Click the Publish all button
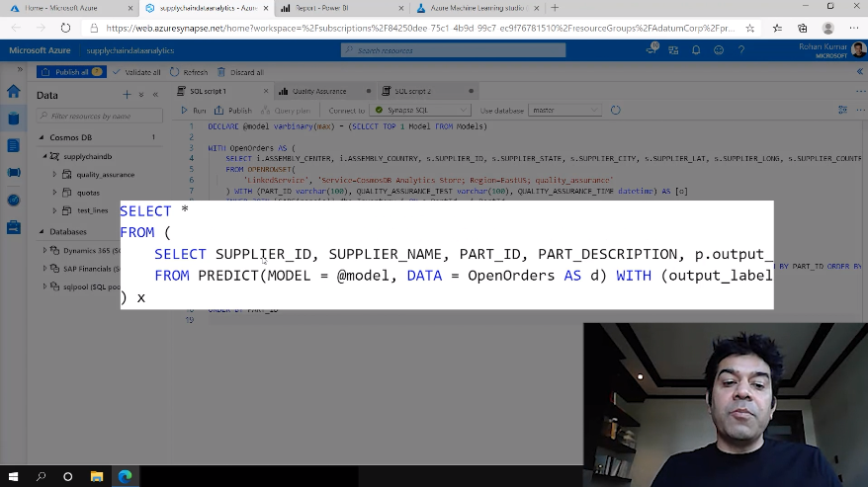Image resolution: width=868 pixels, height=487 pixels. tap(71, 72)
